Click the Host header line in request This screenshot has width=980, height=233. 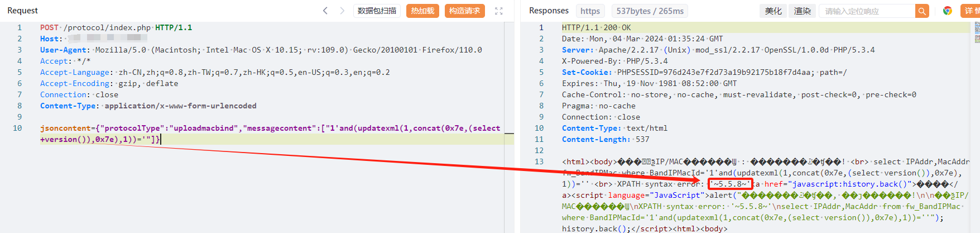tap(93, 39)
